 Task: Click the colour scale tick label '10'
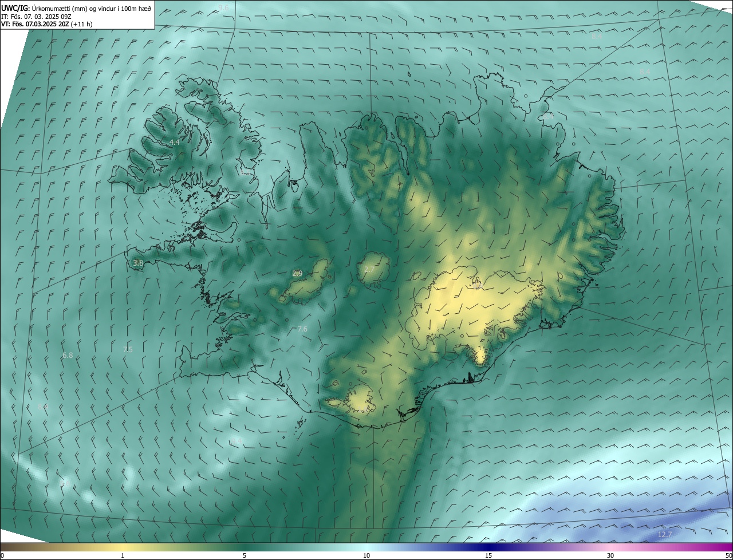click(366, 555)
